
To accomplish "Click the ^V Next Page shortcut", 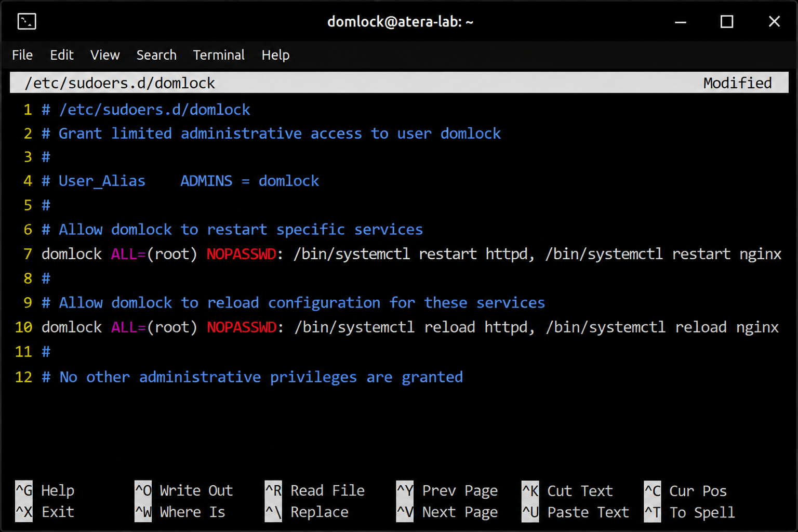I will (447, 512).
